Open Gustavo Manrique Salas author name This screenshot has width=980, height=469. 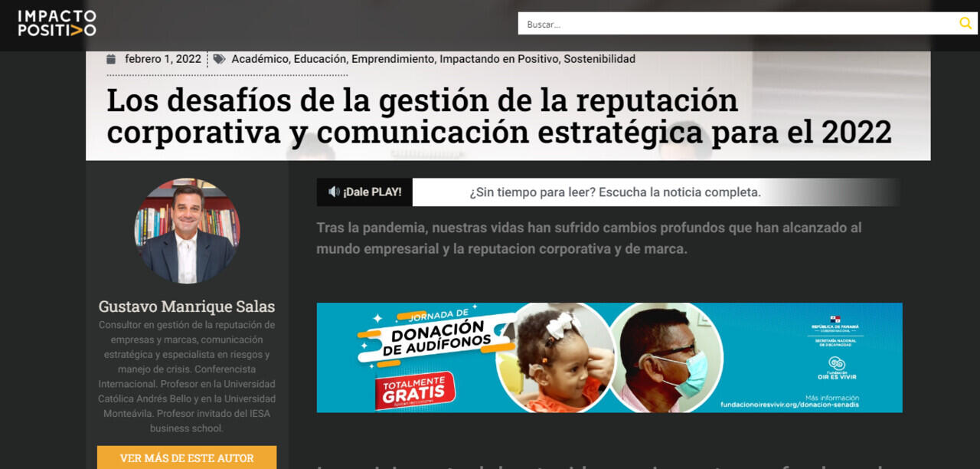point(187,307)
